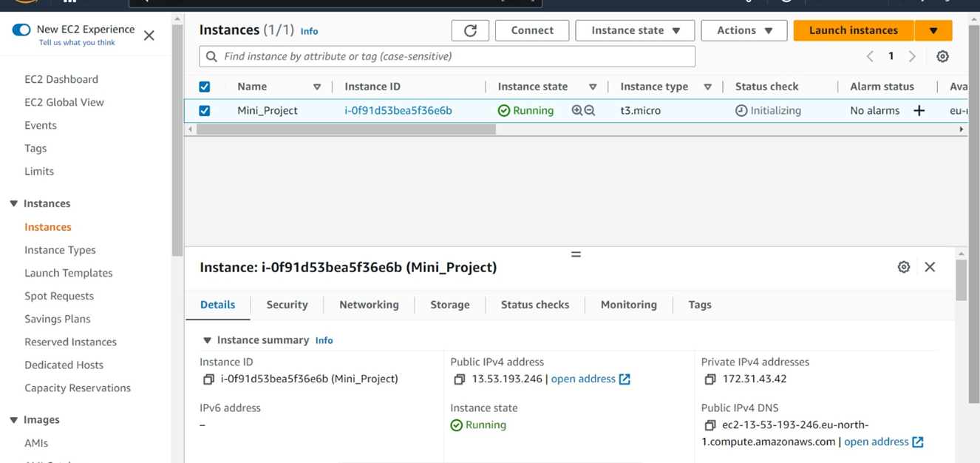
Task: Open Launch instances split arrow
Action: tap(933, 30)
